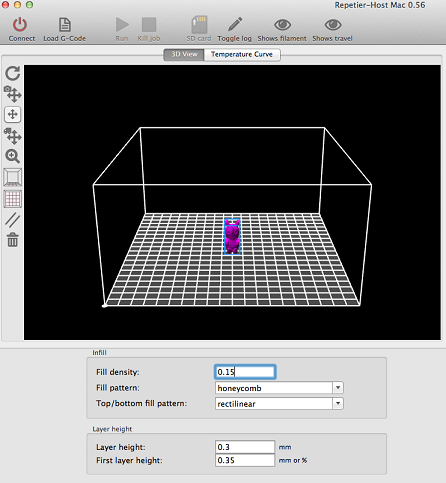Click the front view box icon

(13, 177)
